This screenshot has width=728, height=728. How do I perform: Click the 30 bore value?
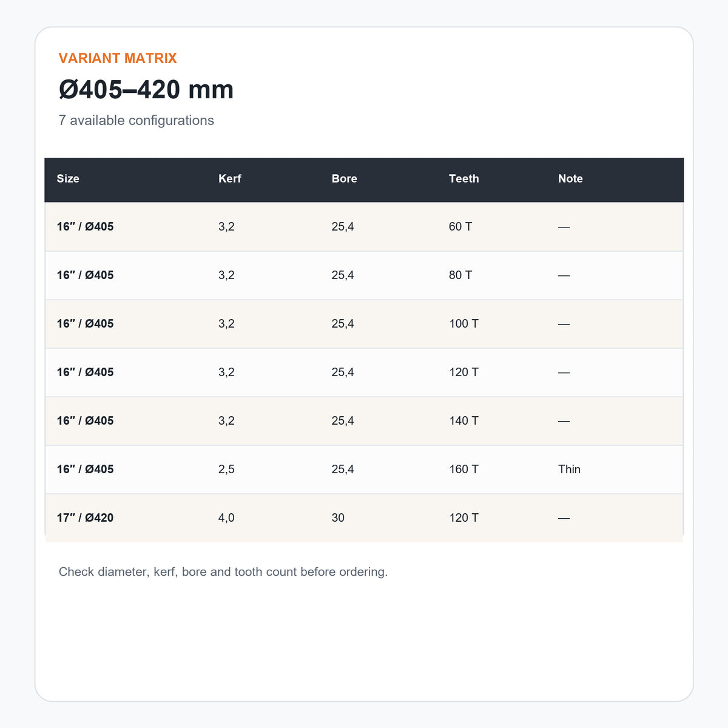(x=338, y=517)
